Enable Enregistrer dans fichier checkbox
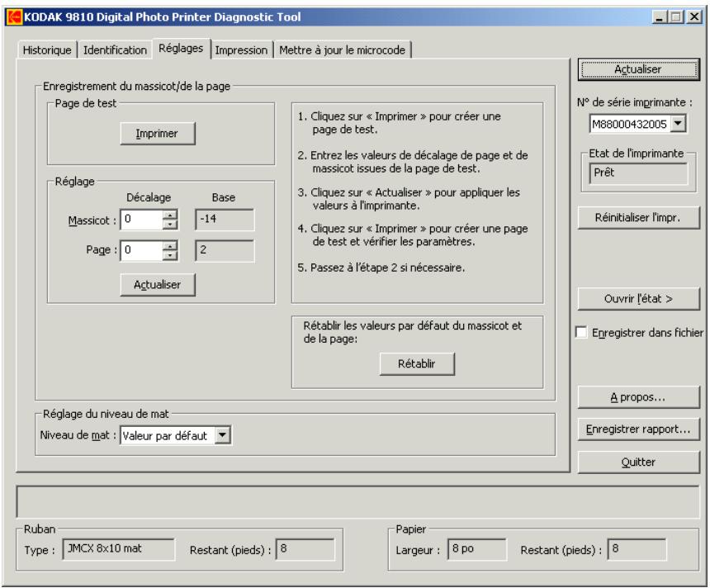Viewport: 710px width, 588px height. [x=581, y=332]
